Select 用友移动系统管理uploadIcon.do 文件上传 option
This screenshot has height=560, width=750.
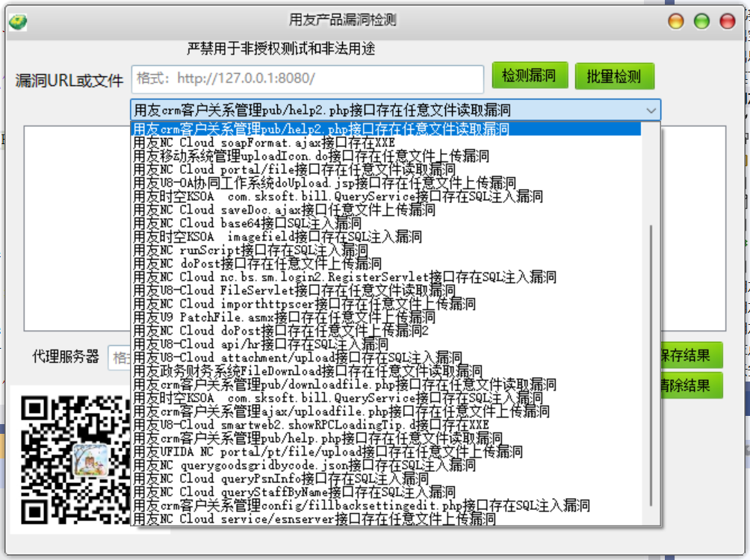click(x=386, y=156)
